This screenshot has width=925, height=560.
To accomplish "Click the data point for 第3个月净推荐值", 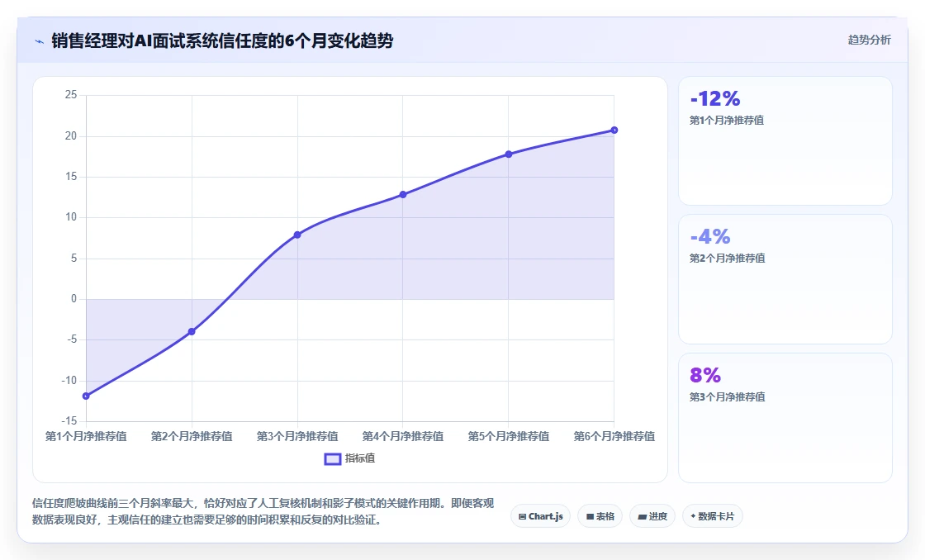I will click(297, 235).
